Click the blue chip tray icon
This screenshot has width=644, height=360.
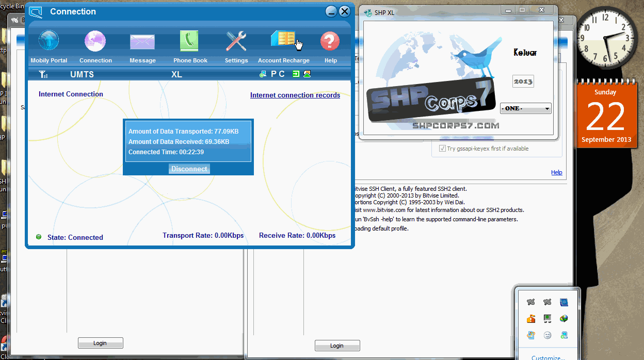pos(564,302)
